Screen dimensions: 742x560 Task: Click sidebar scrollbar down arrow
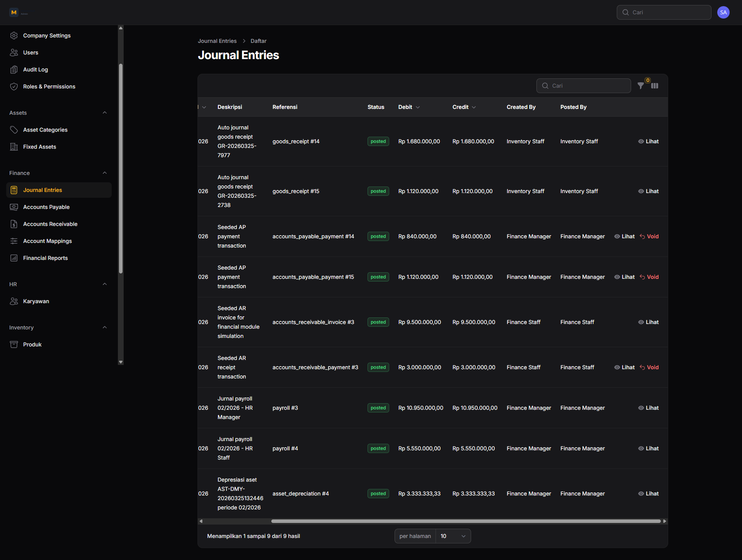[121, 362]
